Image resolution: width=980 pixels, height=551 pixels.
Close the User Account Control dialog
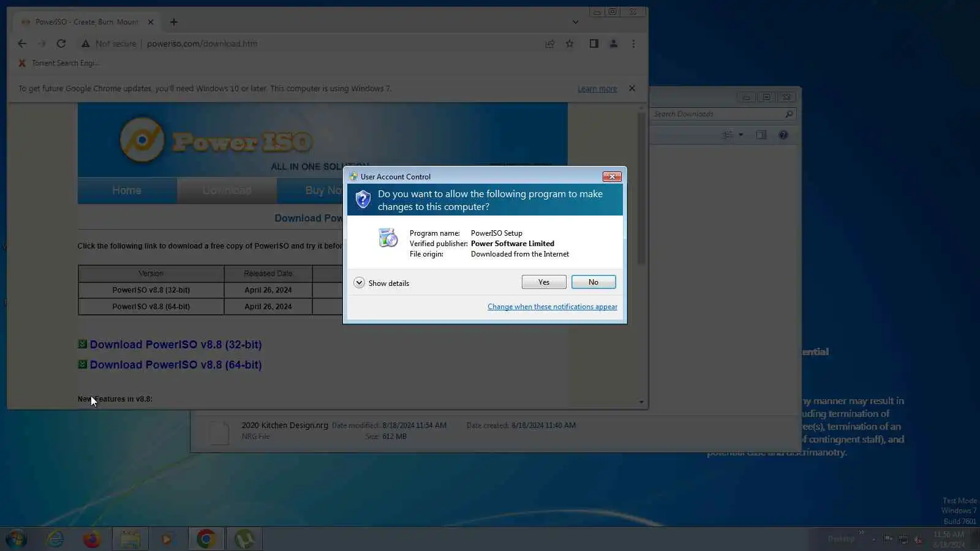coord(612,176)
